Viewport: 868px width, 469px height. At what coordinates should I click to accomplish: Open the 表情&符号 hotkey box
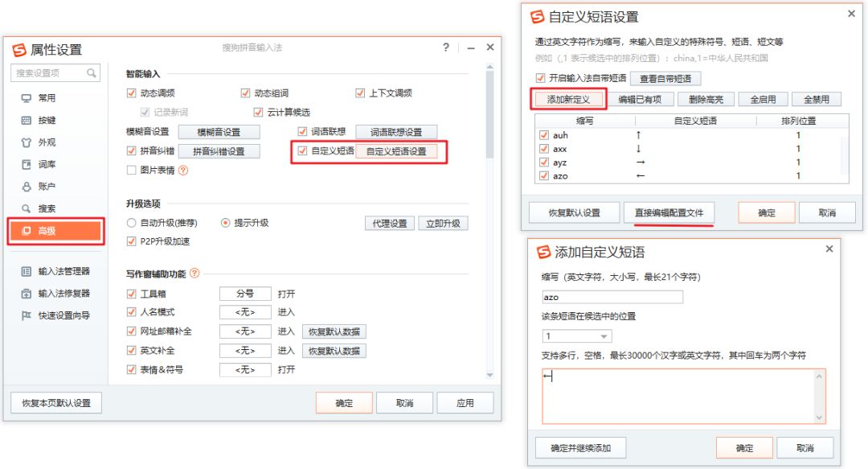tap(245, 370)
